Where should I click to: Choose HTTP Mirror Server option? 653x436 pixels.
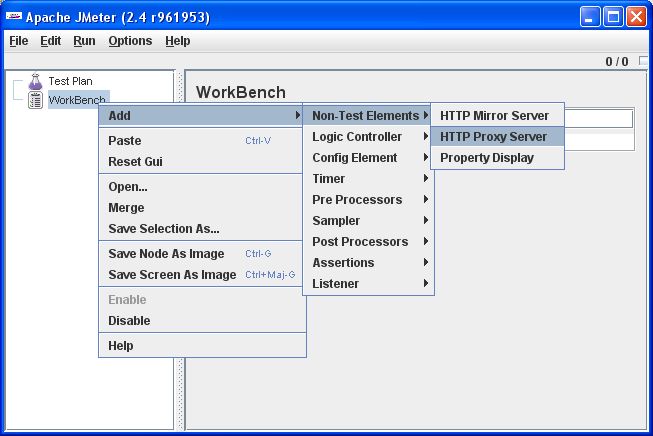coord(494,116)
